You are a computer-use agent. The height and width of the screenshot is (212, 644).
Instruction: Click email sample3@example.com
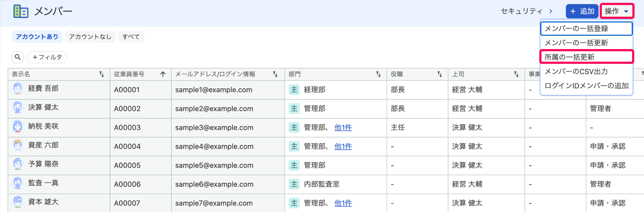click(214, 127)
